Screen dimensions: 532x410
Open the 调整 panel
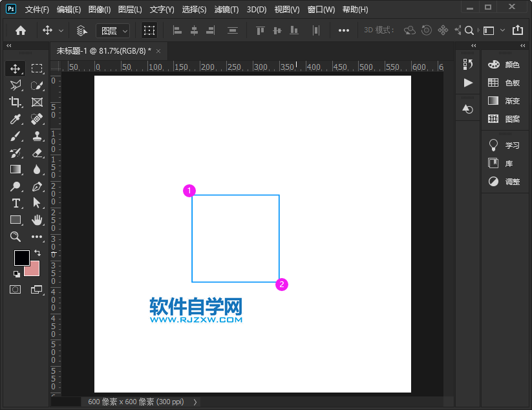pyautogui.click(x=504, y=182)
